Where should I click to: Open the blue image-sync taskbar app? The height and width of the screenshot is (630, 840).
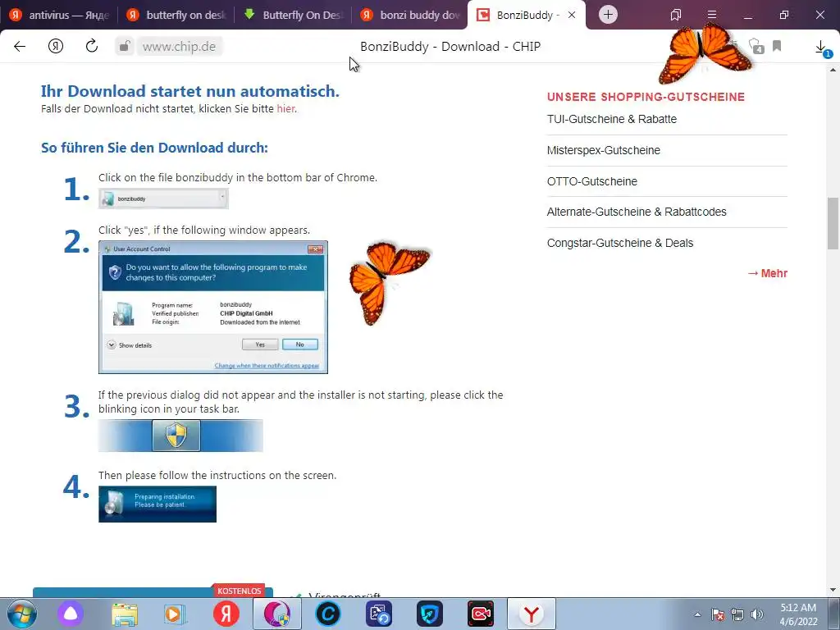(379, 614)
